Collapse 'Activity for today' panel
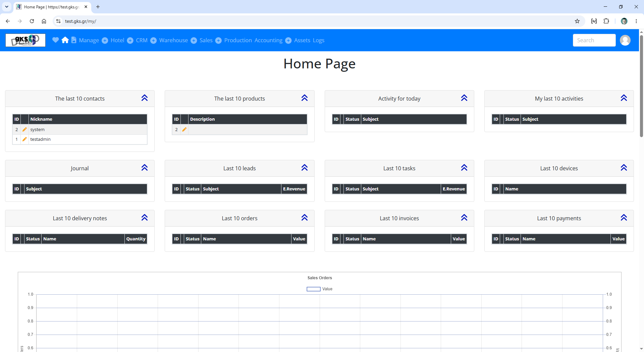 tap(464, 98)
